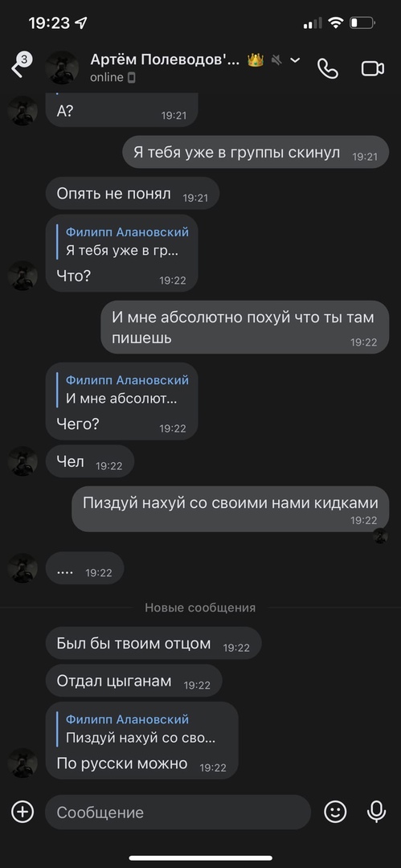The image size is (401, 868).
Task: Open the attachment plus button
Action: pyautogui.click(x=23, y=812)
